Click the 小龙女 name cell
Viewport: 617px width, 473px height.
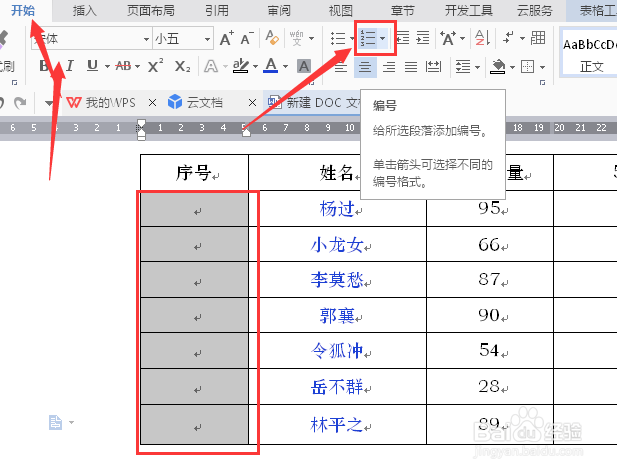(337, 244)
